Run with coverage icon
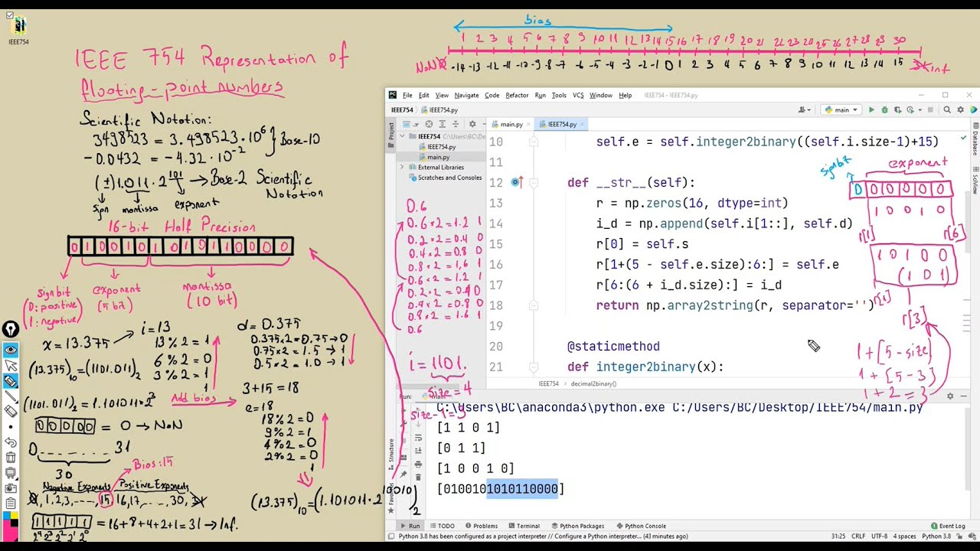Screen dimensions: 980x551 point(898,109)
